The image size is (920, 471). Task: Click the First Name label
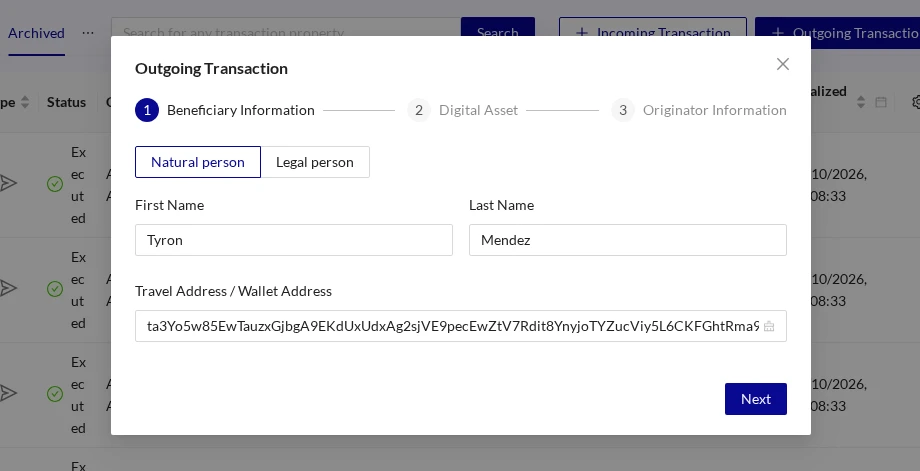pyautogui.click(x=170, y=205)
